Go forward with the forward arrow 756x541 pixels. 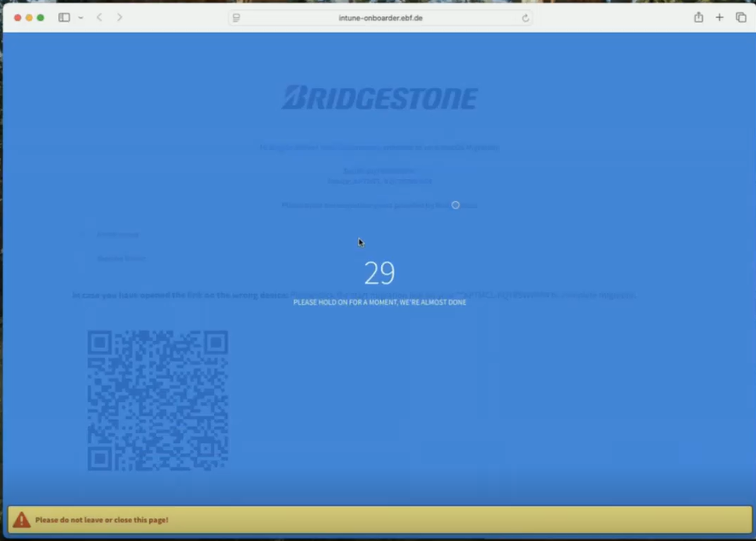click(x=119, y=17)
